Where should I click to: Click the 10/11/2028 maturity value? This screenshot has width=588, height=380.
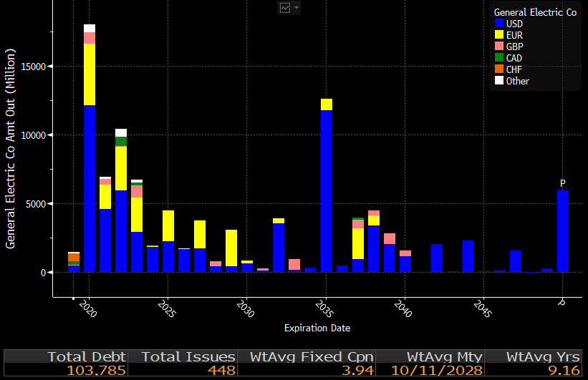pyautogui.click(x=436, y=370)
